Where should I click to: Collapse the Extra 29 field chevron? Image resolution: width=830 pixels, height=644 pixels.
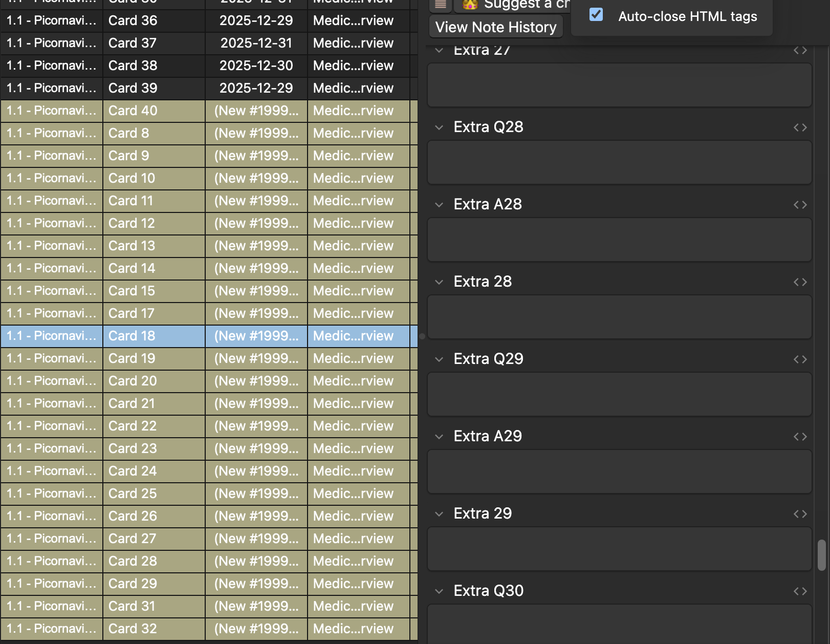tap(439, 514)
